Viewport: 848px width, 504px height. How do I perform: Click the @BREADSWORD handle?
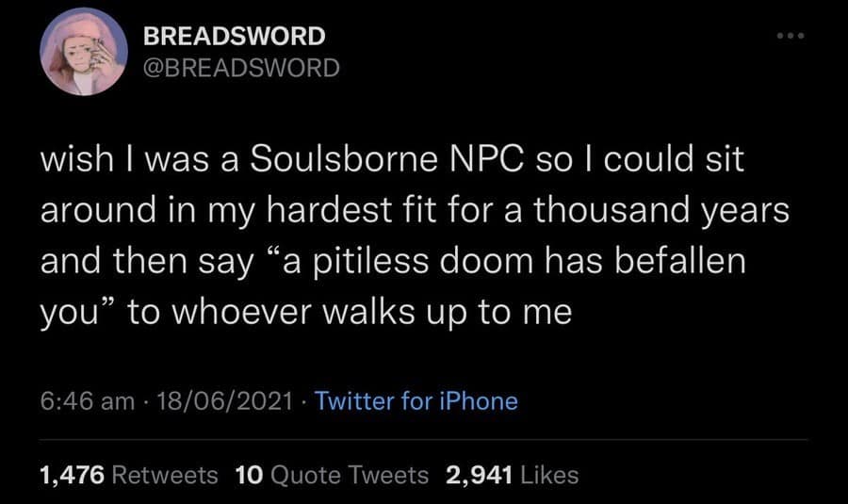(x=240, y=68)
